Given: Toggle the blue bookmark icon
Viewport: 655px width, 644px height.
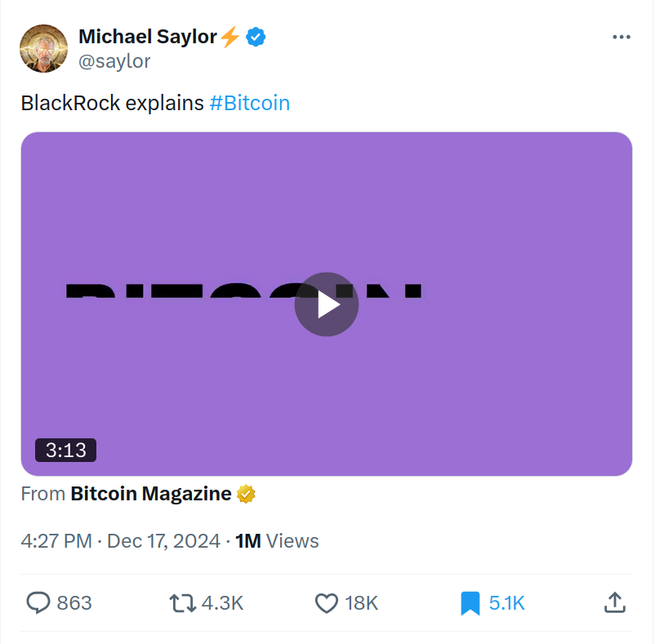Looking at the screenshot, I should tap(470, 603).
